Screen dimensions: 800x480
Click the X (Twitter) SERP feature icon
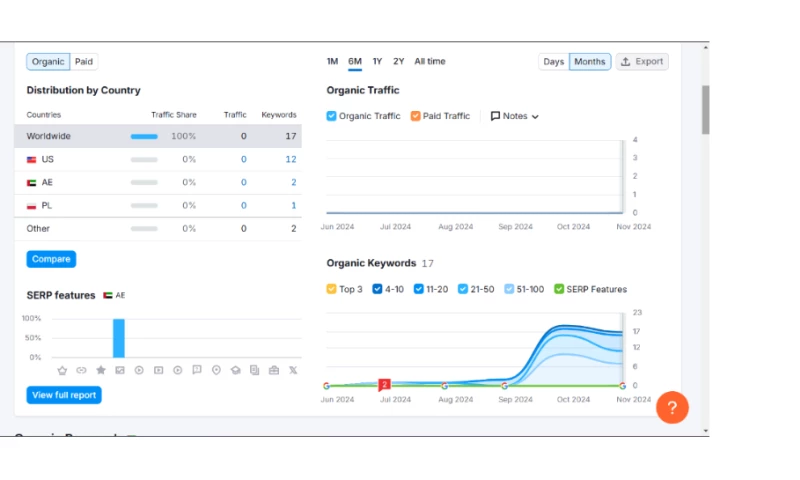(x=293, y=370)
